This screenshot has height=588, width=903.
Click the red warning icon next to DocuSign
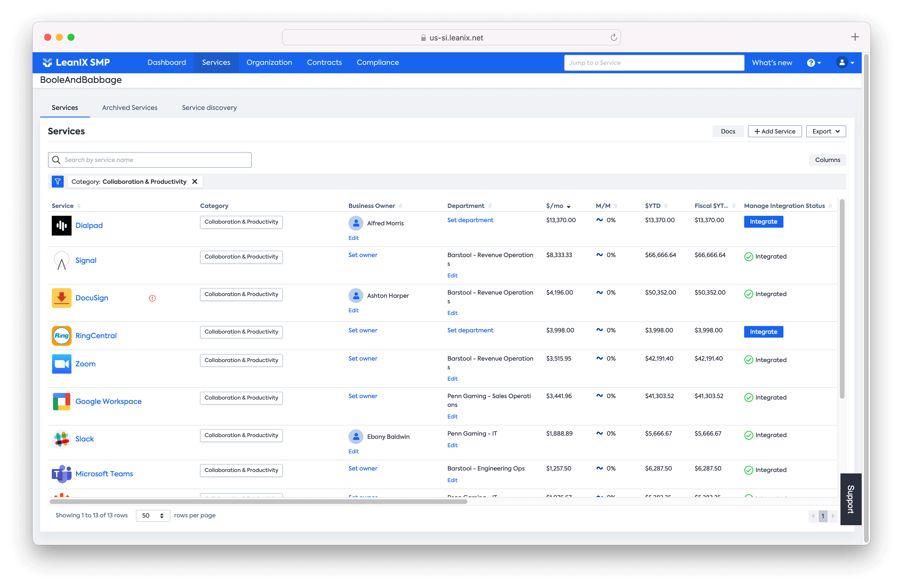(152, 298)
